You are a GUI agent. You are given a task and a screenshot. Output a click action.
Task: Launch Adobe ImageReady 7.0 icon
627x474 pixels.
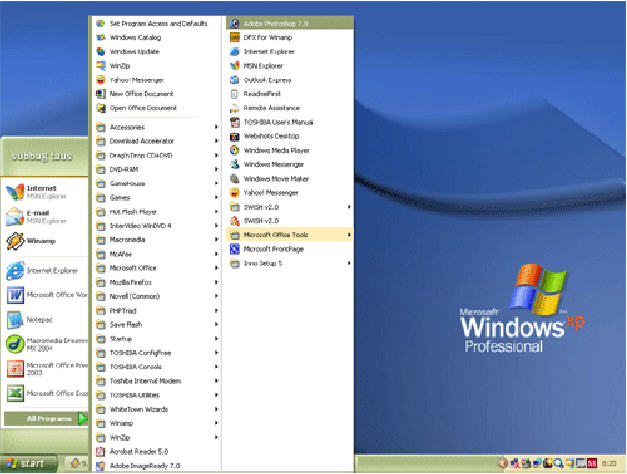pos(101,466)
